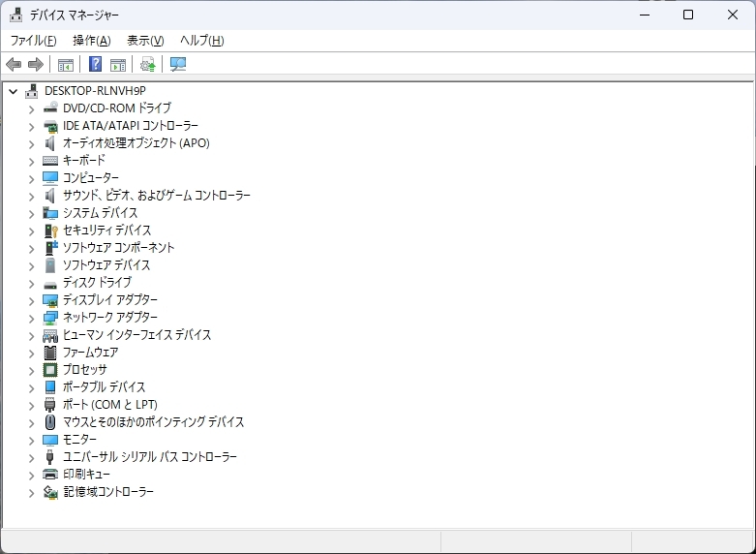
Task: Select the マウスとそのほかのポインティング デバイス label
Action: tap(153, 421)
